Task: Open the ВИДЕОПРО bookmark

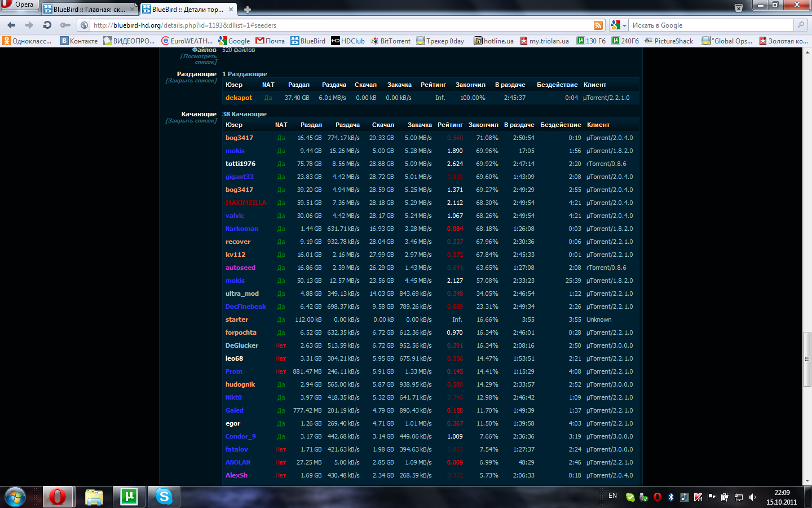Action: (x=129, y=41)
